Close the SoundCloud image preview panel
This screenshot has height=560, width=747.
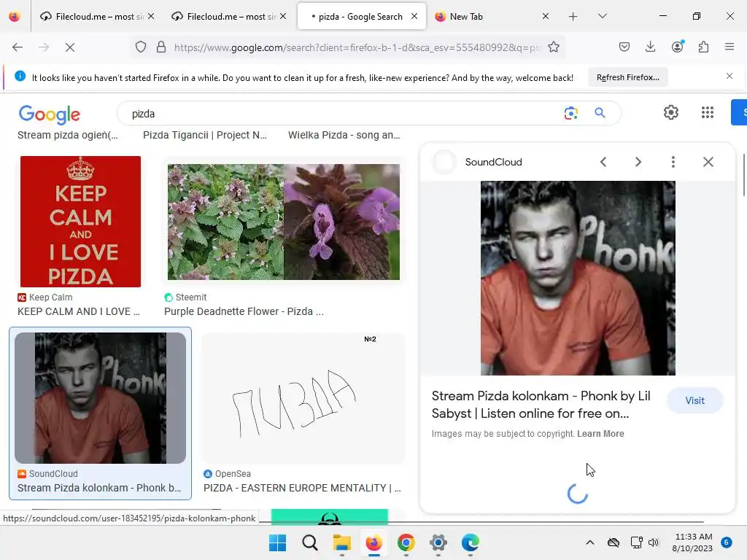[708, 162]
